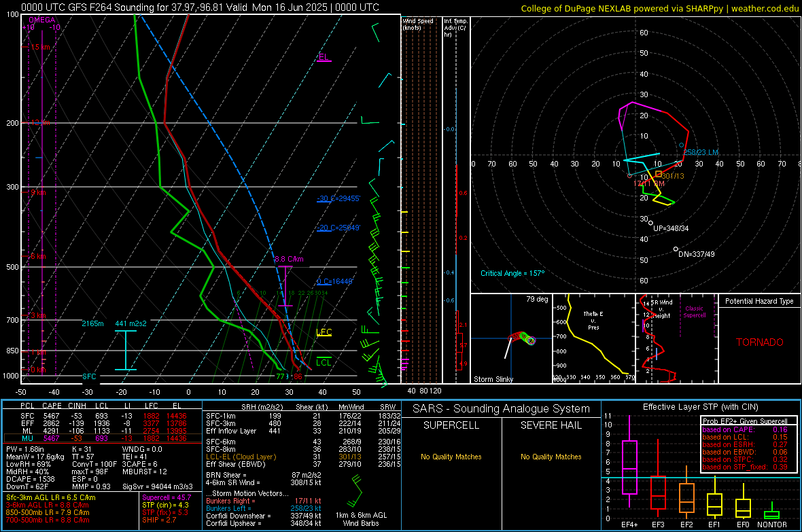The height and width of the screenshot is (532, 802).
Task: Click the MBURST = 12 value
Action: [x=145, y=472]
